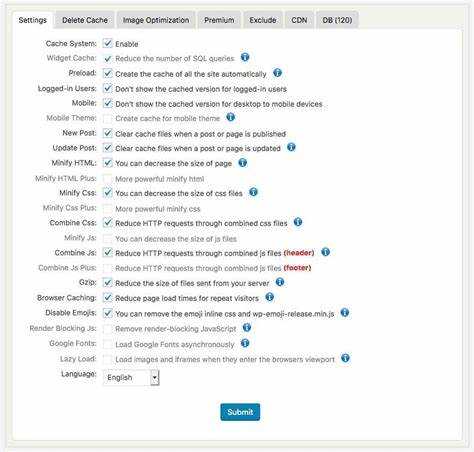Open Lazy Load info icon
Viewport: 474px width, 452px height.
pyautogui.click(x=345, y=358)
